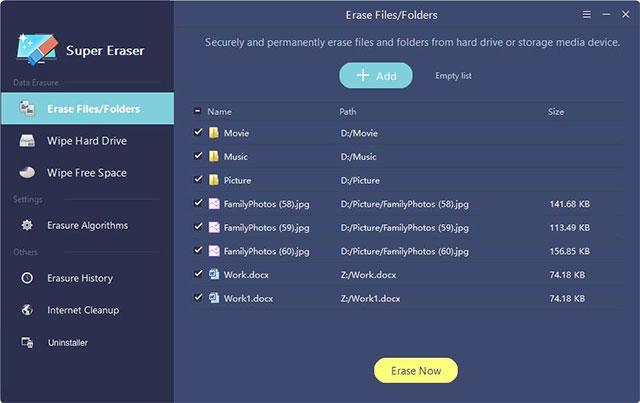The width and height of the screenshot is (640, 403).
Task: Click the Erasure History clock icon
Action: [x=27, y=278]
